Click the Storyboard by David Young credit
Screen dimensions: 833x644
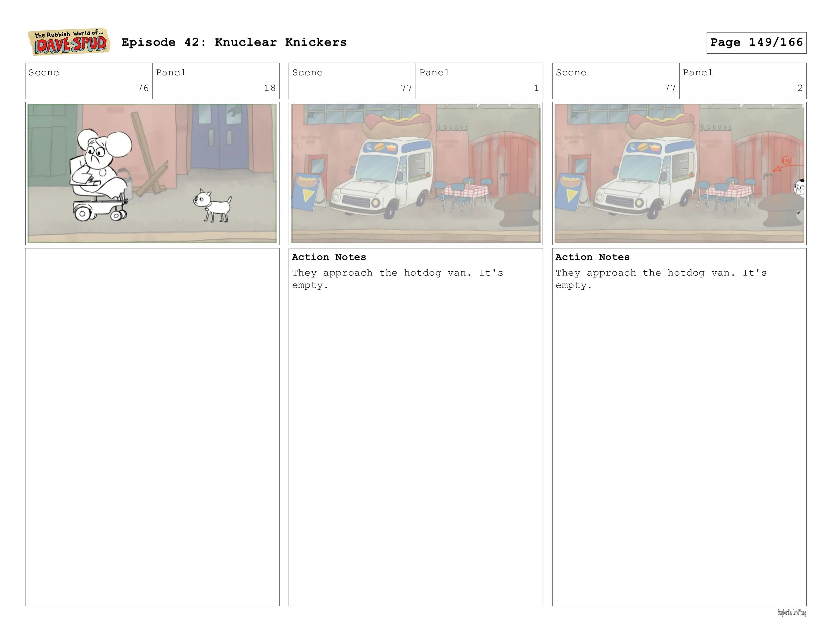coord(791,613)
